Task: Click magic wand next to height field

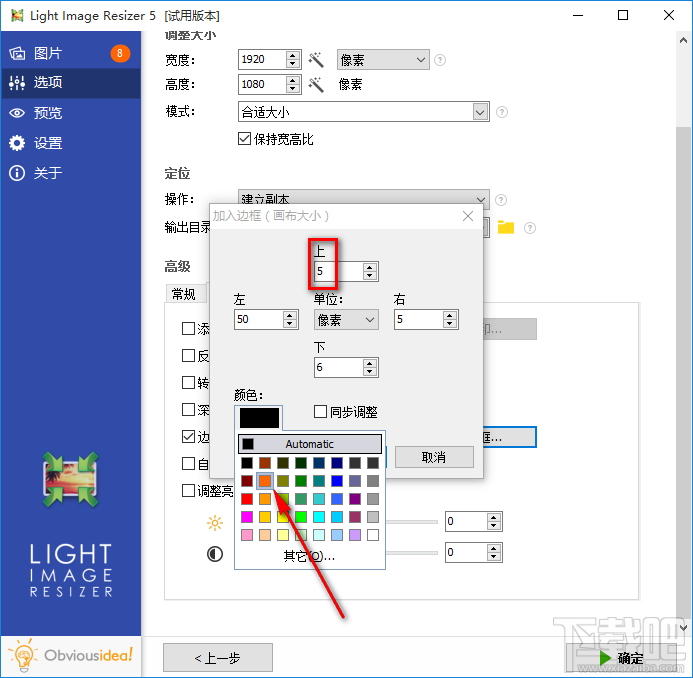Action: [316, 84]
